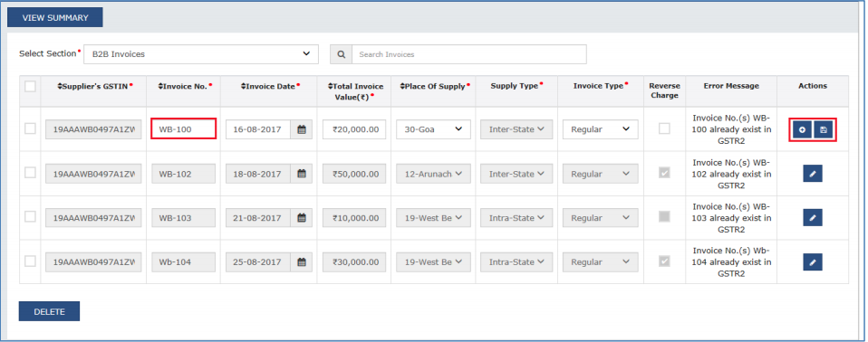This screenshot has width=868, height=342.
Task: Open Supply Type dropdown for Wb-104
Action: click(516, 261)
